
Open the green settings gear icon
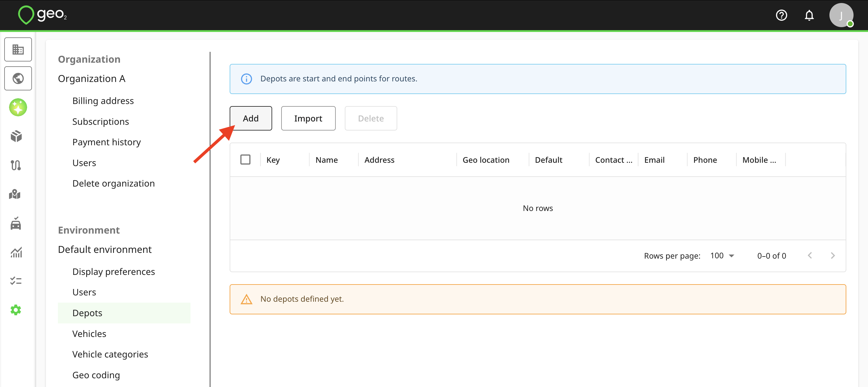point(16,310)
